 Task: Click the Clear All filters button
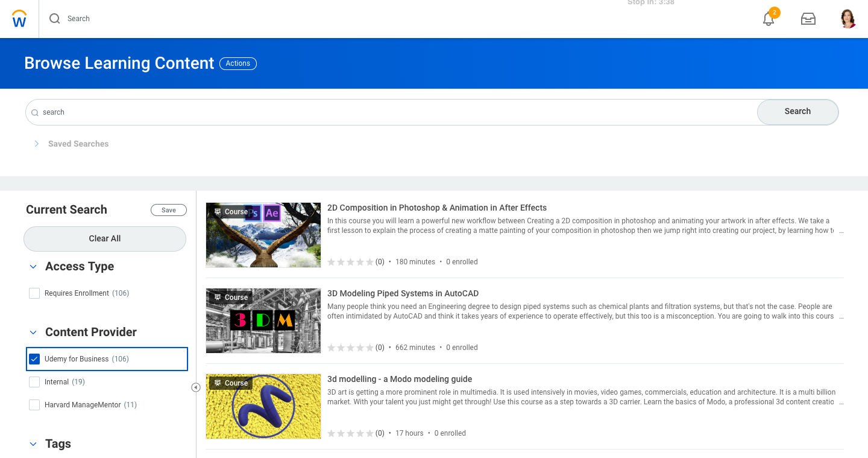tap(104, 238)
